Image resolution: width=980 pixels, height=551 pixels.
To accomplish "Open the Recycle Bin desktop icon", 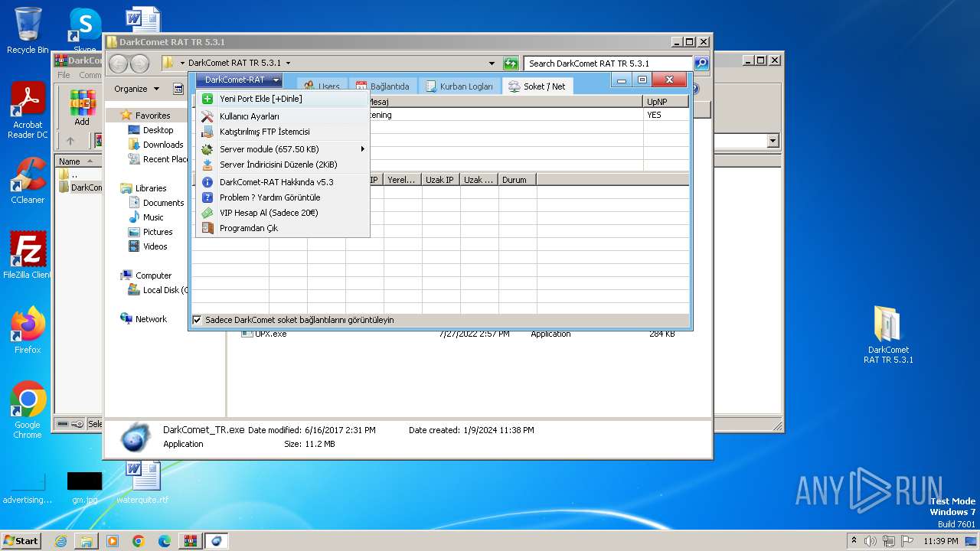I will click(28, 31).
